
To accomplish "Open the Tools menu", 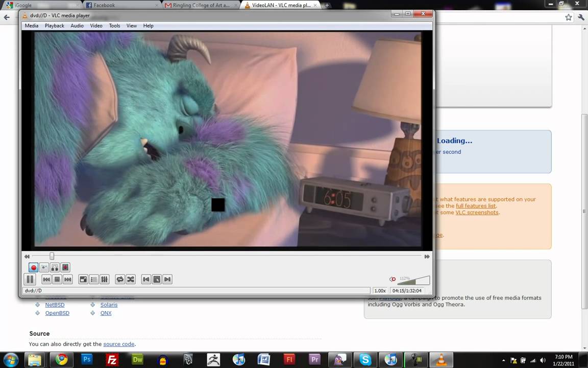I will point(114,26).
